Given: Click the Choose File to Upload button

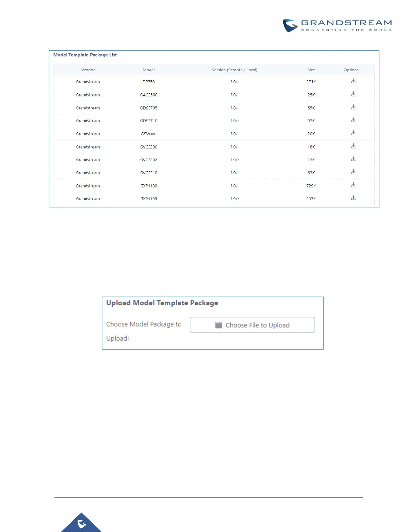Looking at the screenshot, I should click(x=253, y=325).
